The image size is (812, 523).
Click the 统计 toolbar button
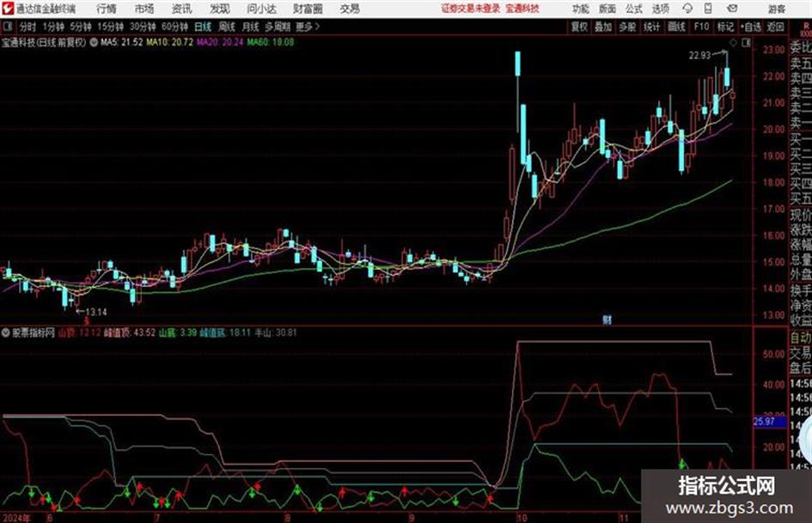tap(652, 27)
